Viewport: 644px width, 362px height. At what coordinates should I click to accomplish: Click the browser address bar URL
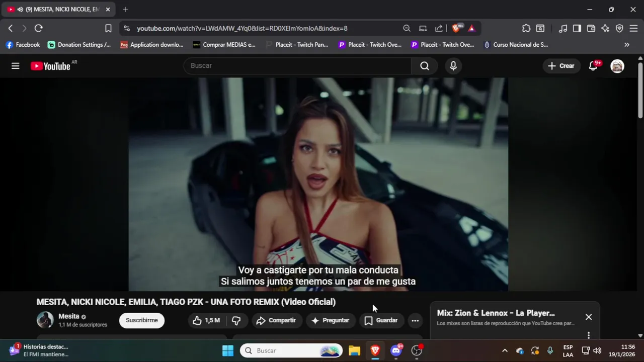tap(242, 29)
